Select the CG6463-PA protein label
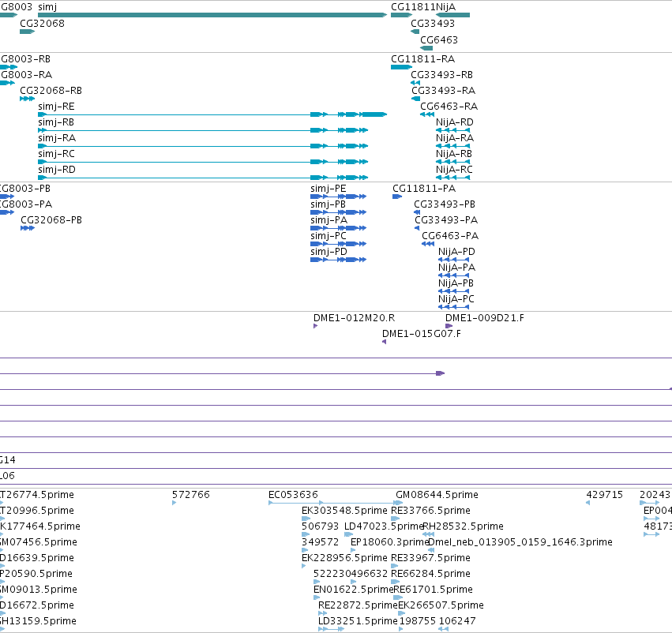Screen dimensions: 672x633 [450, 236]
